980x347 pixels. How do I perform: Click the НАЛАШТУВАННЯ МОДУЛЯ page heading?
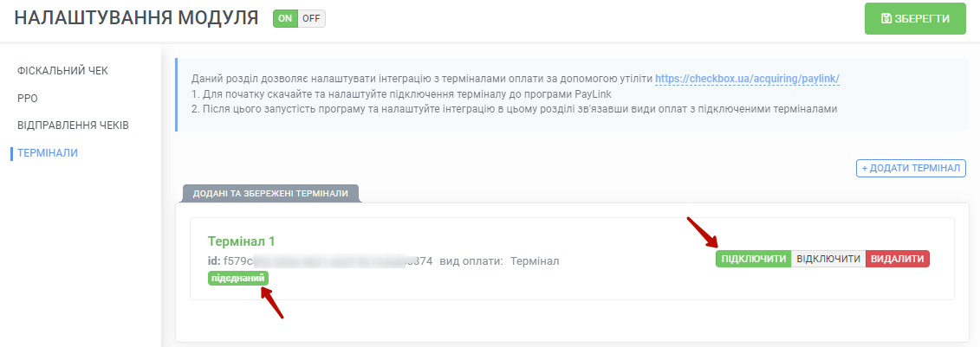click(x=136, y=18)
